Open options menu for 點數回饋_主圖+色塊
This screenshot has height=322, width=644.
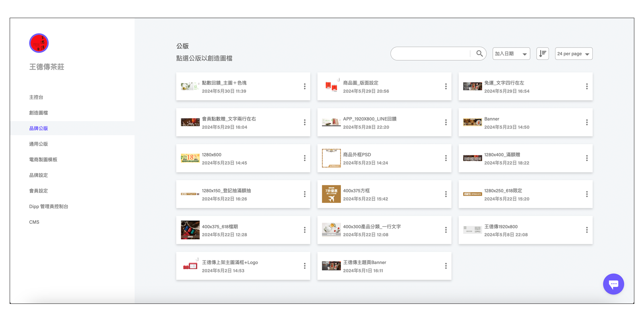point(305,87)
